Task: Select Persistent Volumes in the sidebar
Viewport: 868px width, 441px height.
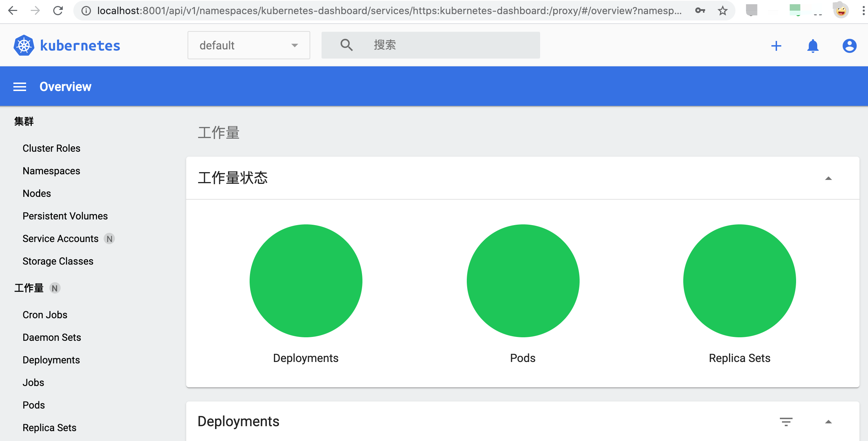Action: [x=65, y=216]
